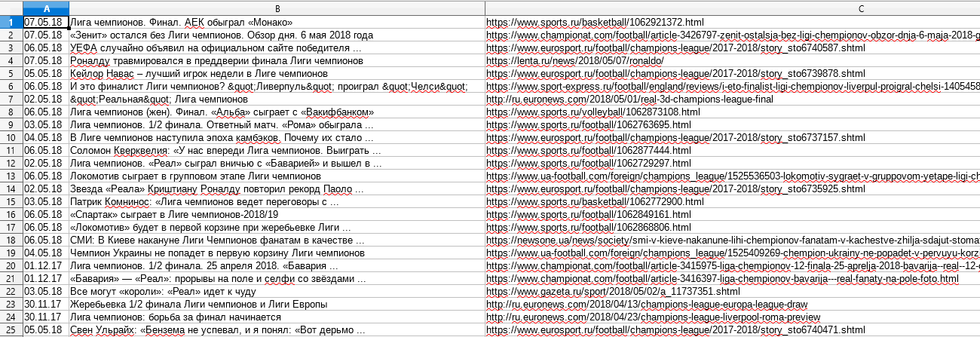Open sports.ru football 1062729297 link
Image resolution: width=980 pixels, height=337 pixels.
[589, 164]
